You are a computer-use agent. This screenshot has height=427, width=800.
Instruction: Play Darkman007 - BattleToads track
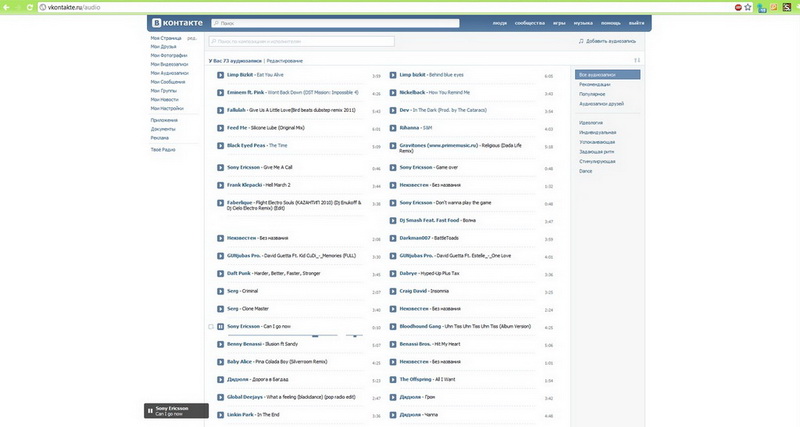393,238
